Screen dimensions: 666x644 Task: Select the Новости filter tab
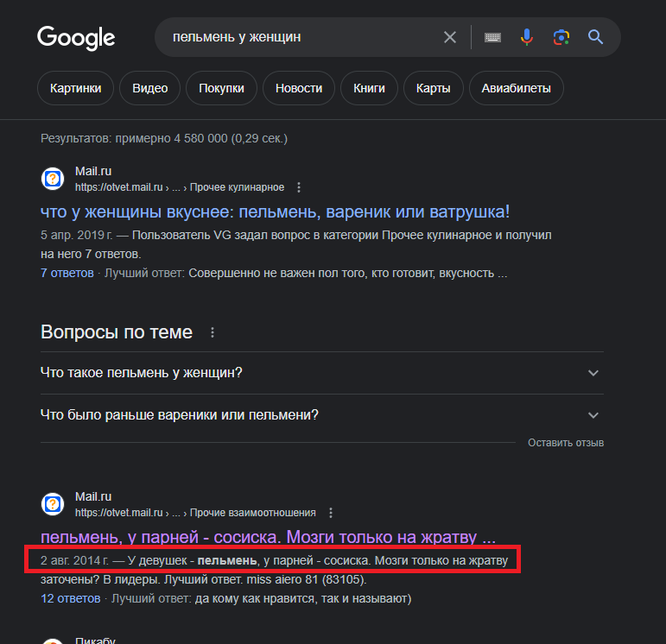[x=299, y=88]
